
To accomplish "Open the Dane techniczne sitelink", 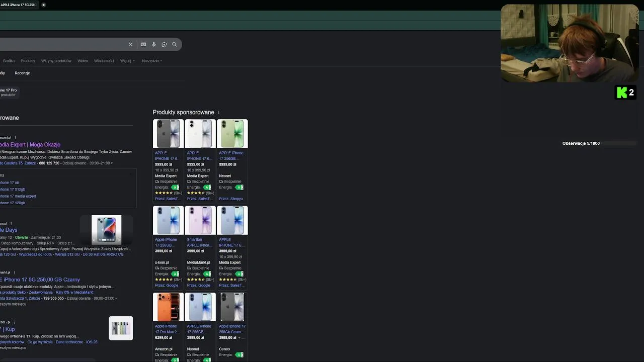I will tap(69, 342).
